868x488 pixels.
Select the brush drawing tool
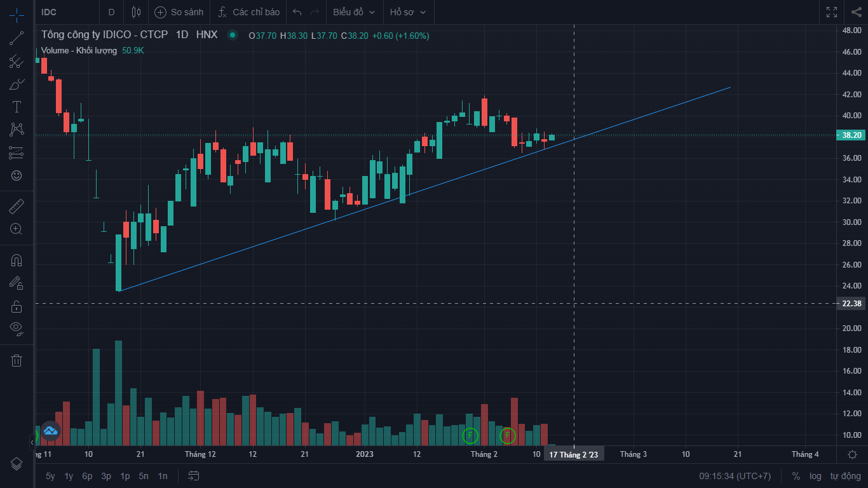pyautogui.click(x=17, y=84)
